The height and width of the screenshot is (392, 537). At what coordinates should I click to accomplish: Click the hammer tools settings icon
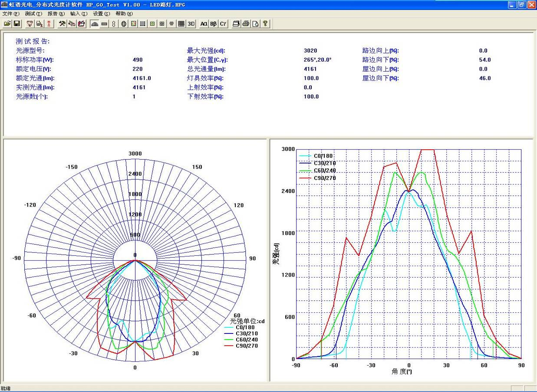[62, 24]
